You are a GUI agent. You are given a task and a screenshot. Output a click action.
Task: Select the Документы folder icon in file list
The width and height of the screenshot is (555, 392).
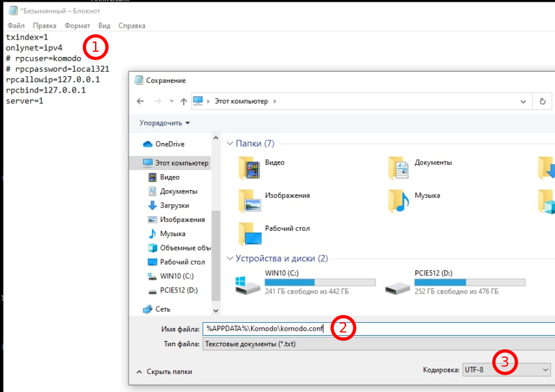[x=399, y=167]
